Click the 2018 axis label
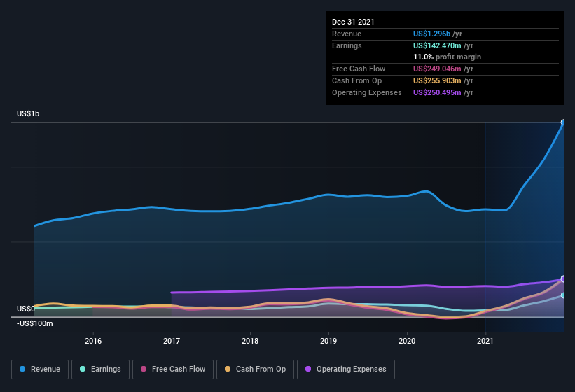This screenshot has width=575, height=392. (250, 341)
